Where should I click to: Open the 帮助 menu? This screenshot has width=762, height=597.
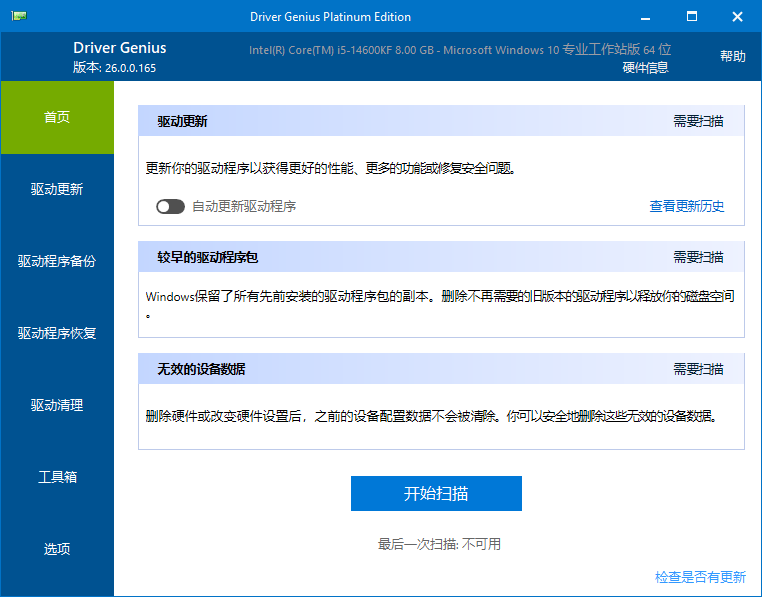(733, 56)
